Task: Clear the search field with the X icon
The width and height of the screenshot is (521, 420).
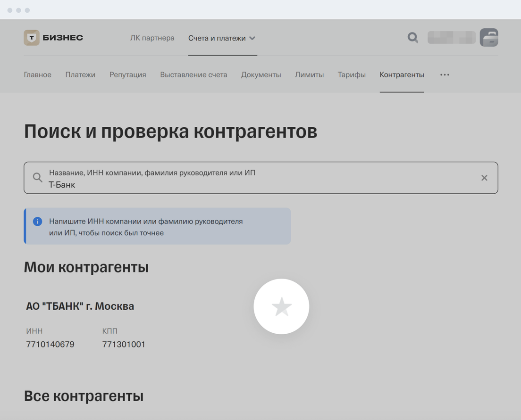Action: coord(484,178)
